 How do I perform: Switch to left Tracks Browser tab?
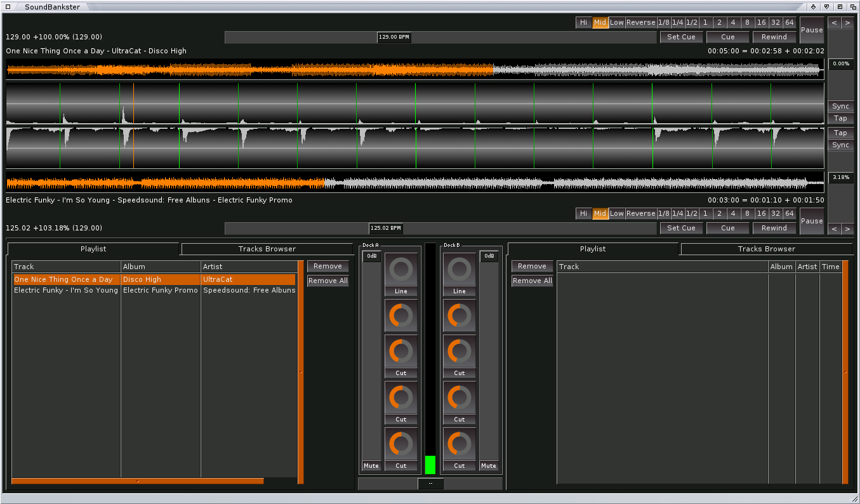coord(267,249)
